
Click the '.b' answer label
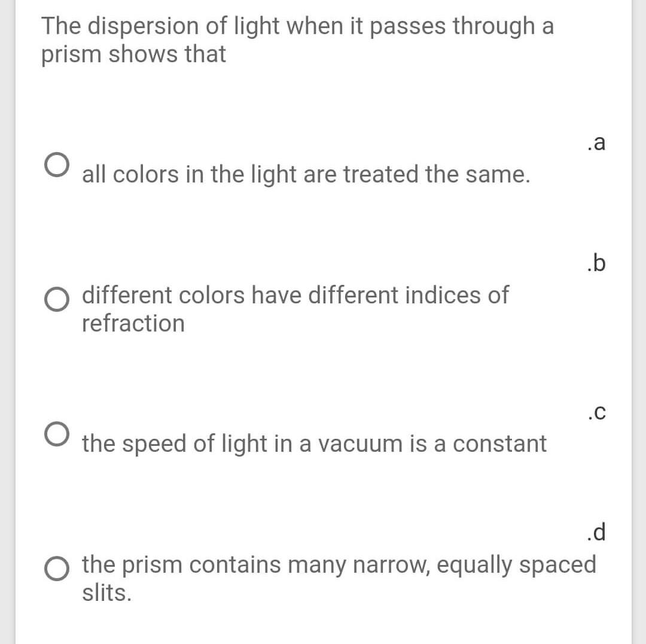598,262
